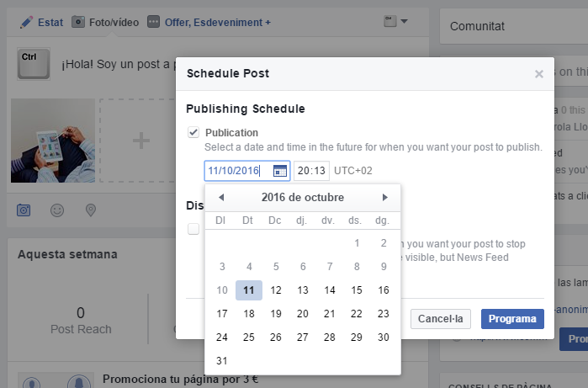Open the uploaded tablet photo thumbnail

(x=53, y=141)
